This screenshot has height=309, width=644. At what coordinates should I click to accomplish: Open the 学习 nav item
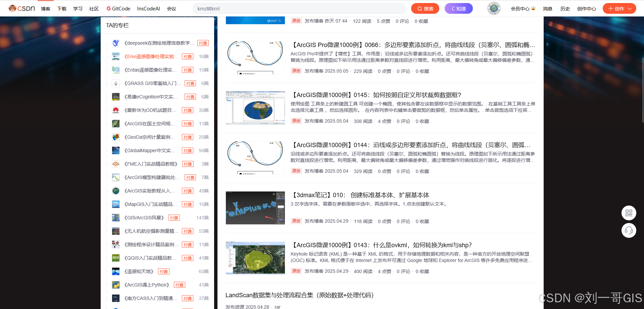click(x=78, y=9)
